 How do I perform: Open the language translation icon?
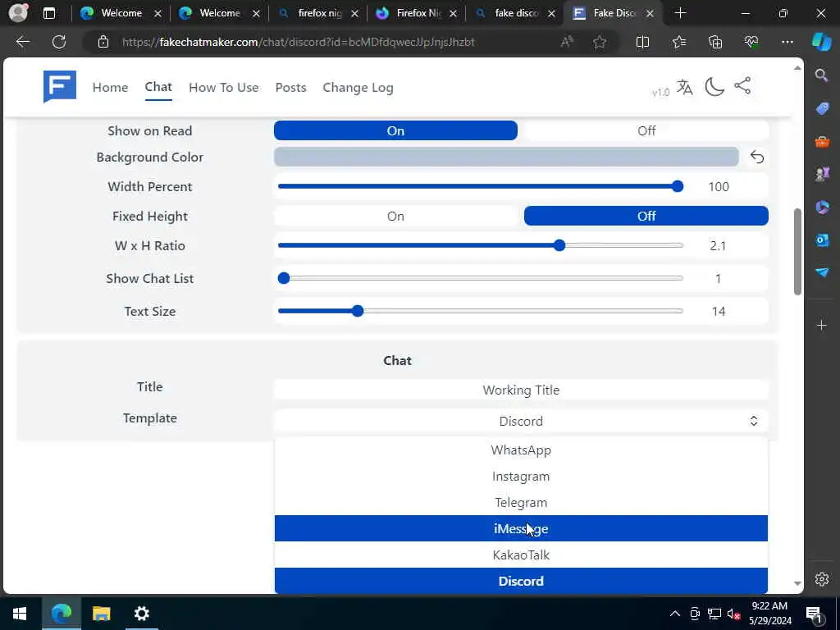click(x=685, y=87)
